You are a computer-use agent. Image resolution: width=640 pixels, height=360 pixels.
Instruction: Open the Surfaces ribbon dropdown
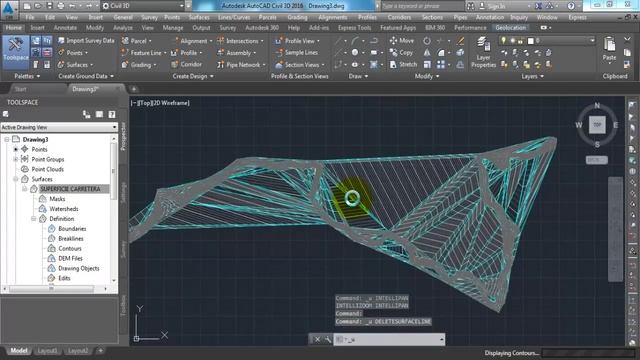tap(76, 65)
